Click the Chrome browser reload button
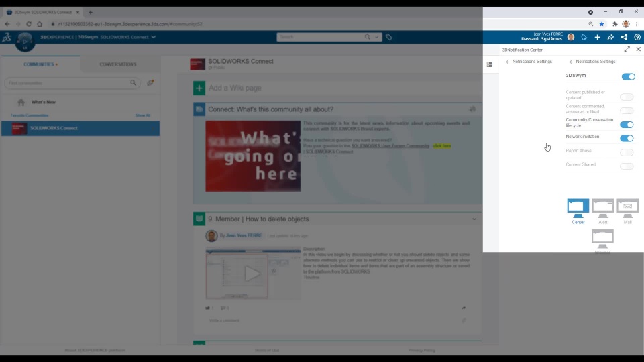Image resolution: width=644 pixels, height=362 pixels. (28, 24)
